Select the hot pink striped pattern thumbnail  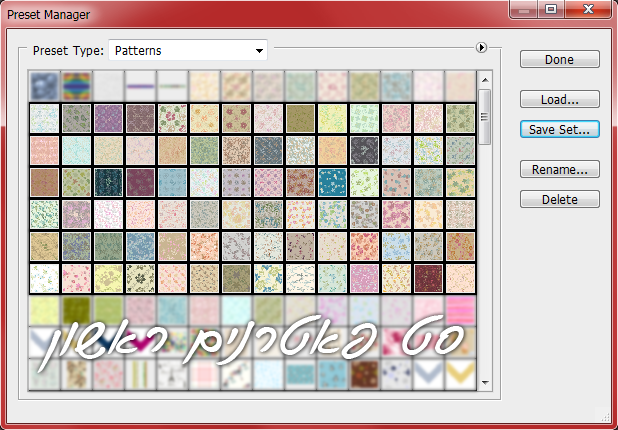pyautogui.click(x=460, y=310)
